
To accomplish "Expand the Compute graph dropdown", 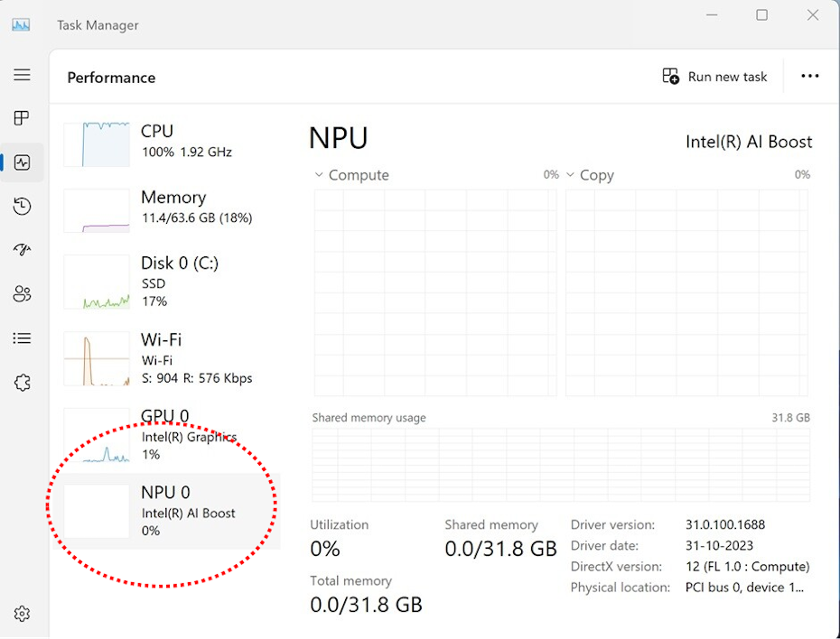I will pyautogui.click(x=319, y=175).
